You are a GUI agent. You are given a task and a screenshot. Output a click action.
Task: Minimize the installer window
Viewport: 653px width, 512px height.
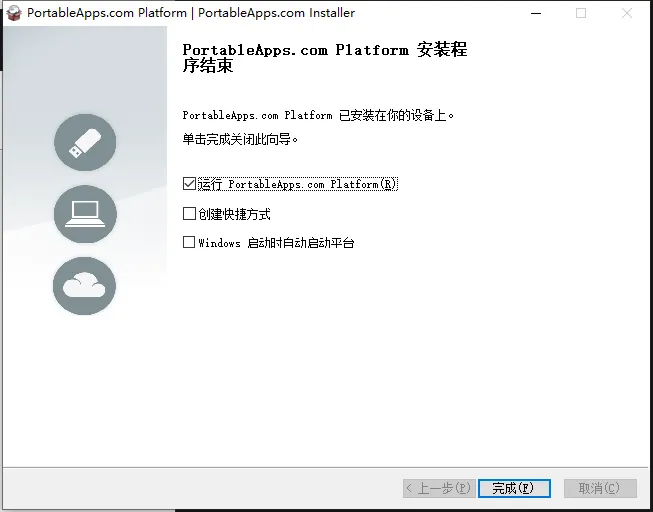click(536, 13)
